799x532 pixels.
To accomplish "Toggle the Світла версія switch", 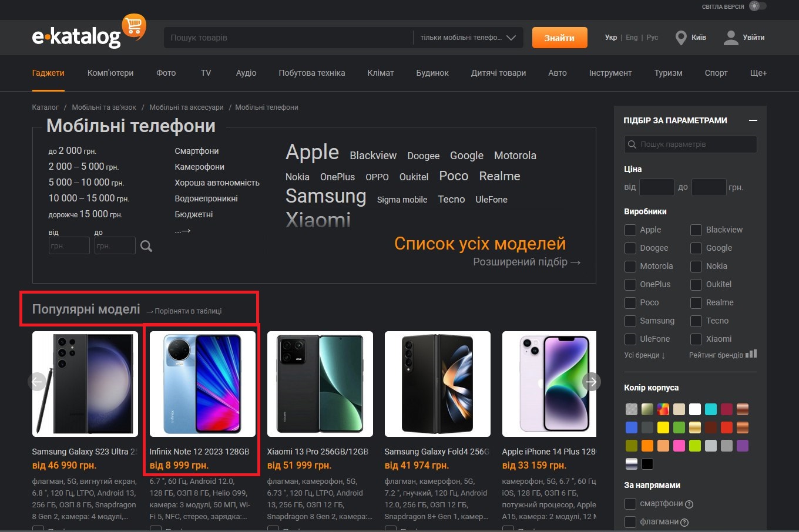I will pos(758,6).
